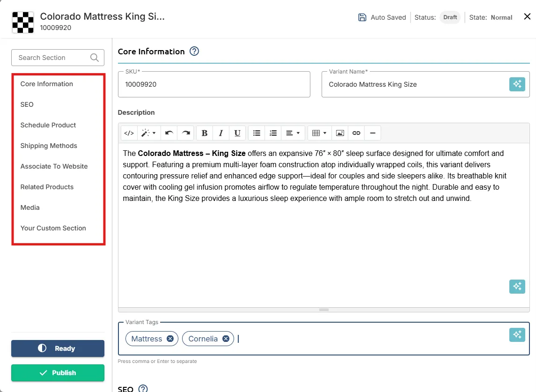This screenshot has width=536, height=392.
Task: Open Core Information help icon
Action: [x=194, y=52]
